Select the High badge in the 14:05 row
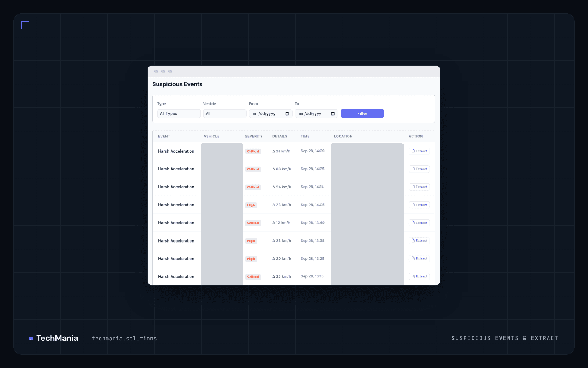This screenshot has width=588, height=368. 251,205
